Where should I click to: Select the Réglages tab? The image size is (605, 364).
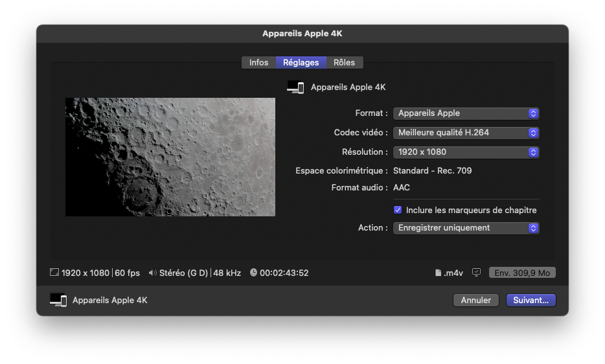coord(301,63)
